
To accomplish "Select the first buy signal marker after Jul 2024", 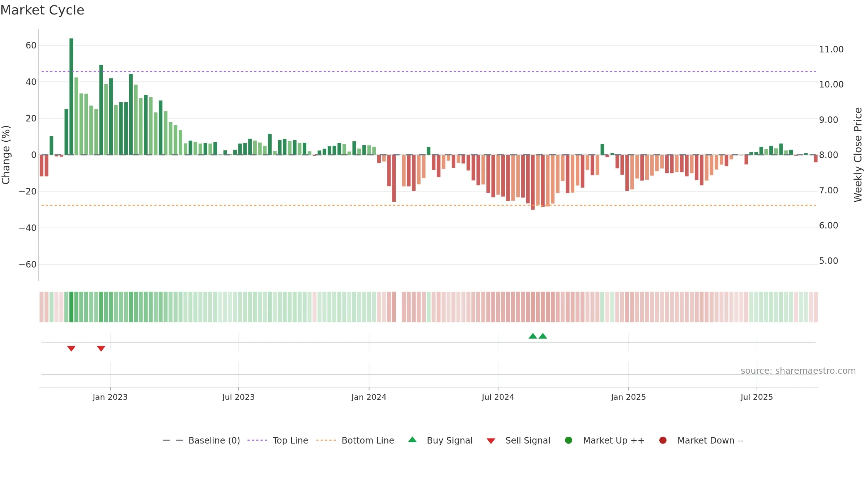I will tap(533, 336).
